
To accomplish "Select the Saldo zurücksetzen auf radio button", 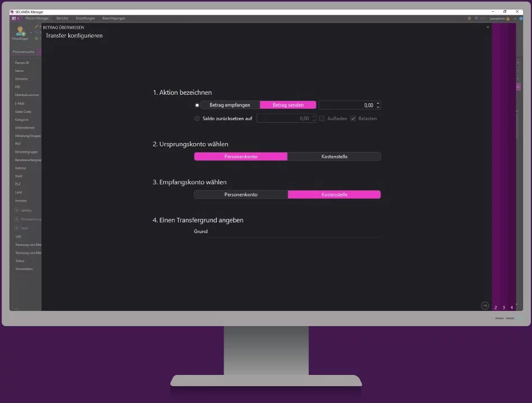I will click(197, 118).
